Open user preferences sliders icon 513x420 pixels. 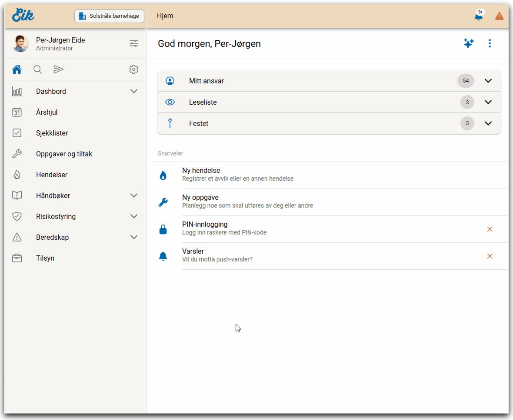coord(133,43)
